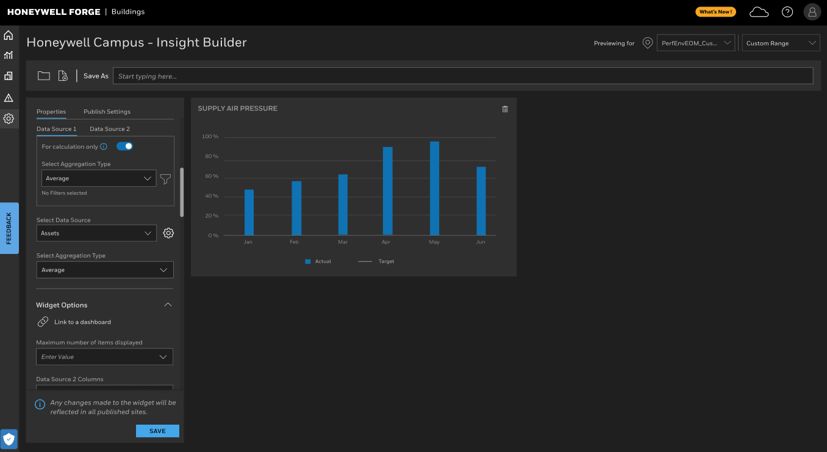This screenshot has width=827, height=452.
Task: Open gear icon beside Assets data source
Action: coord(168,233)
